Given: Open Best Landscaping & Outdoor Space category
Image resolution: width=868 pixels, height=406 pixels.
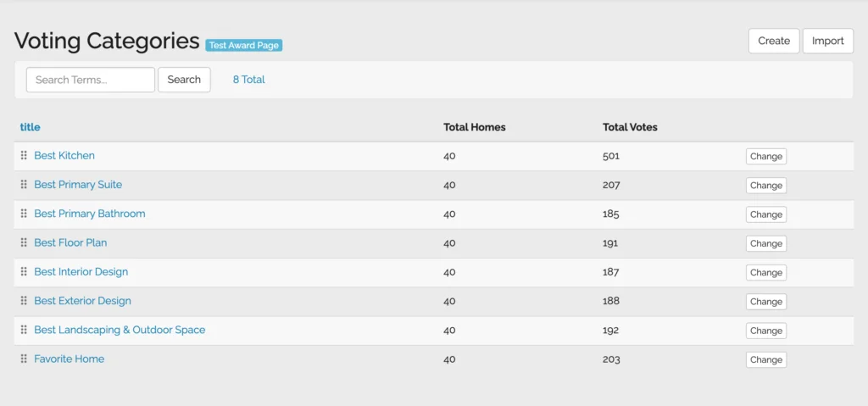Looking at the screenshot, I should [x=120, y=330].
